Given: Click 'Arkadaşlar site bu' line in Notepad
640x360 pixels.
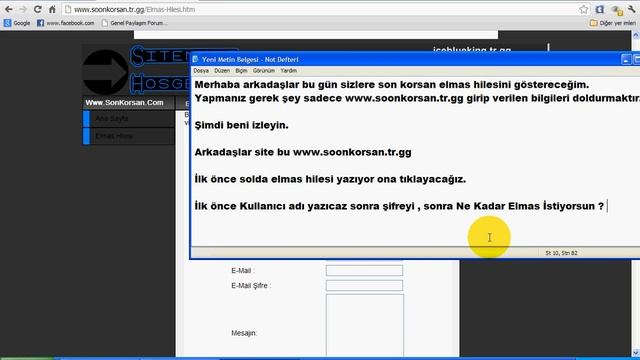Looking at the screenshot, I should pos(303,152).
